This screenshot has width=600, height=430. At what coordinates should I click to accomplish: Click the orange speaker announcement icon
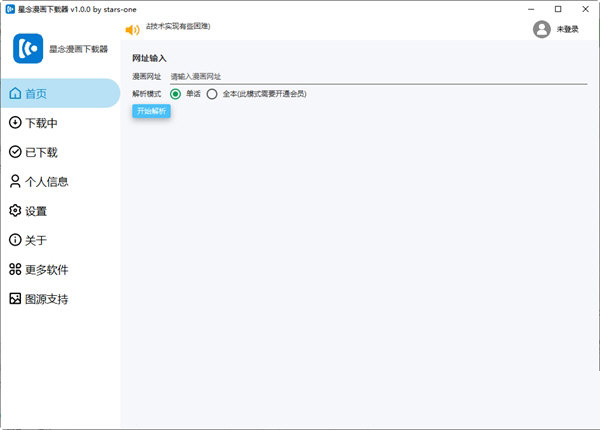click(x=132, y=29)
